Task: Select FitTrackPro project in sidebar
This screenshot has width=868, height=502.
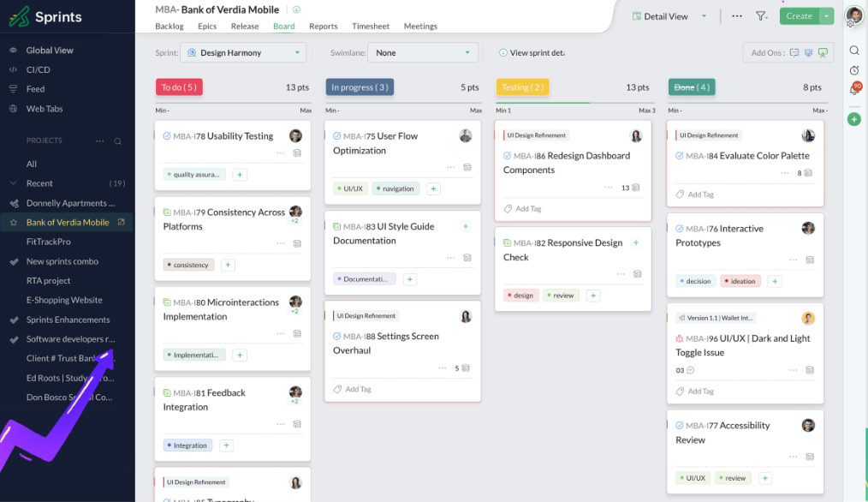Action: pos(49,242)
